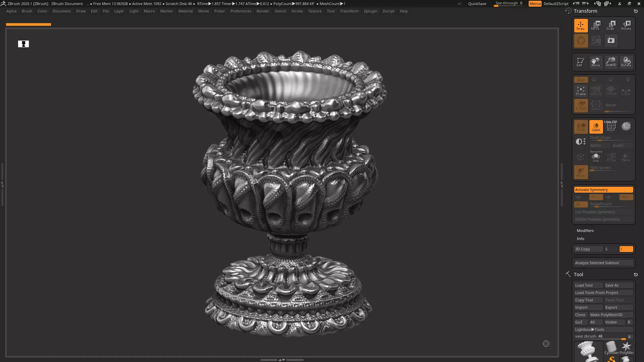The image size is (644, 362).
Task: Click the 3D Copy button
Action: [588, 249]
